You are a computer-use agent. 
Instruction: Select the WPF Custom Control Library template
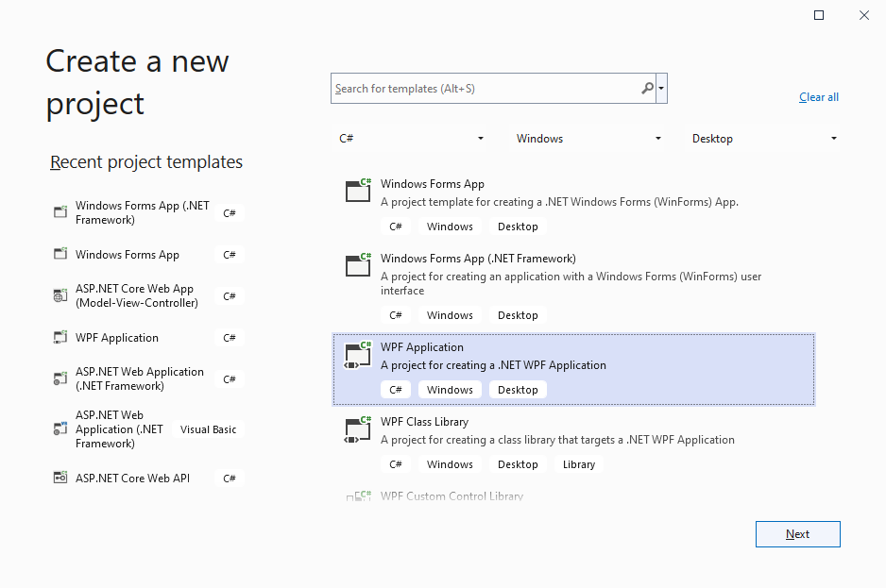452,496
